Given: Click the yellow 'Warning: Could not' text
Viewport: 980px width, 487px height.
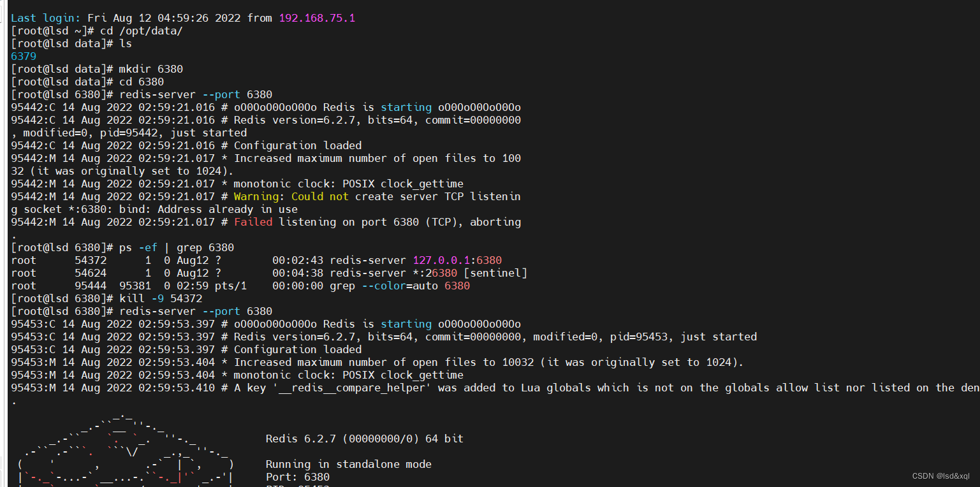Looking at the screenshot, I should coord(291,196).
